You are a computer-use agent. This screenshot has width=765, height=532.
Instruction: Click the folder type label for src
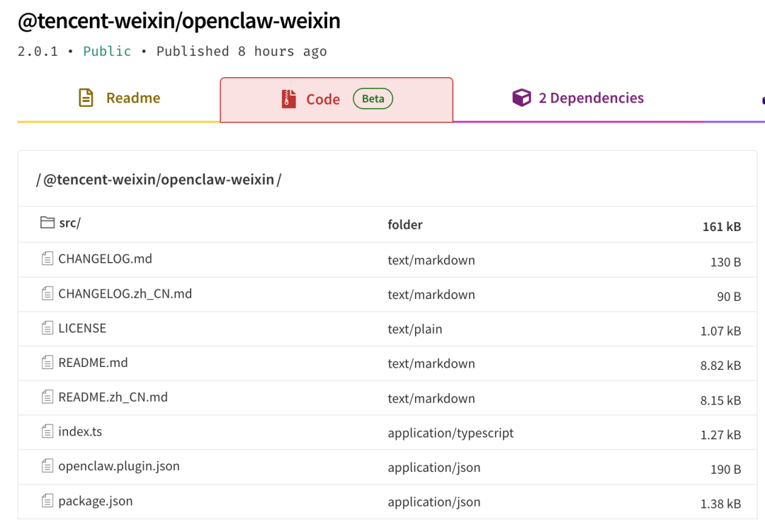coord(405,225)
